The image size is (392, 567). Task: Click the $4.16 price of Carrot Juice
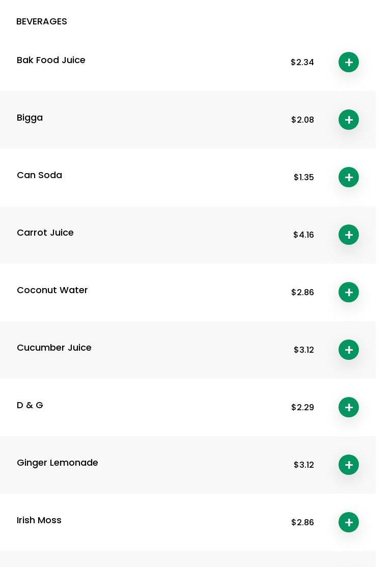pyautogui.click(x=303, y=235)
